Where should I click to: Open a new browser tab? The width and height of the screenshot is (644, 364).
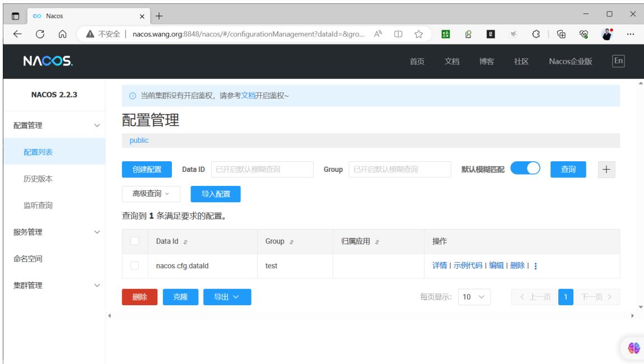pos(159,16)
